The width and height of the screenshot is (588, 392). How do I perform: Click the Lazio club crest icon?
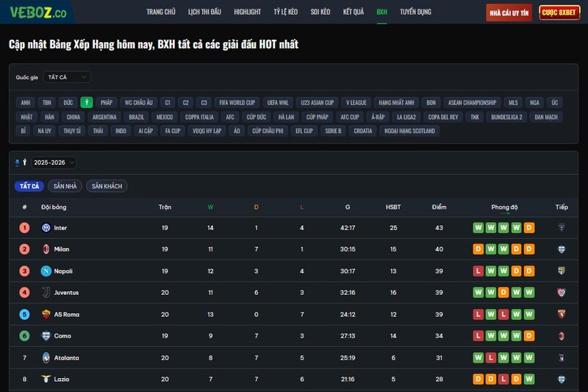46,379
